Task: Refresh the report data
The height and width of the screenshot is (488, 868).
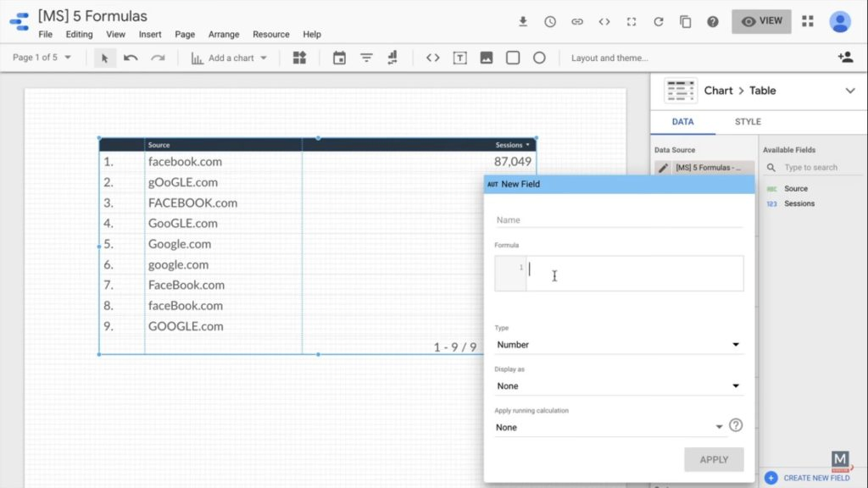Action: 659,22
